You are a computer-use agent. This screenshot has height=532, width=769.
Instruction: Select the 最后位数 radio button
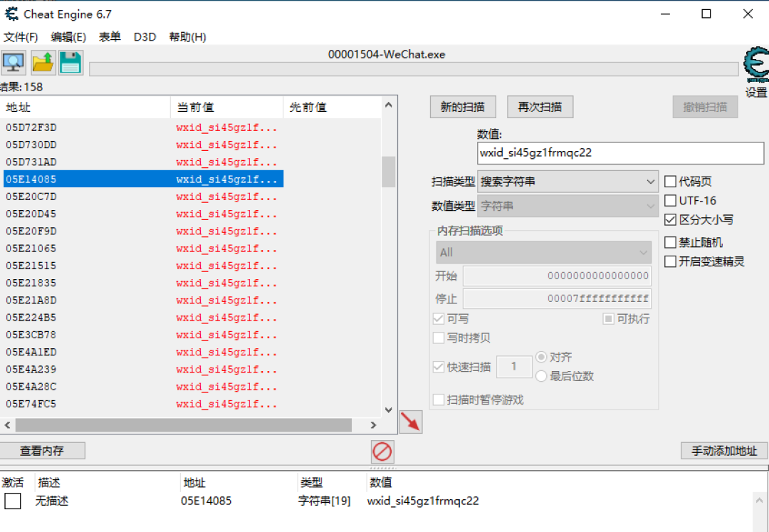click(541, 376)
